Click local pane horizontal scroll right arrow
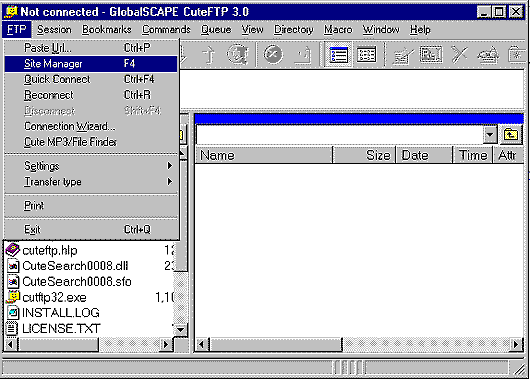 coord(166,344)
